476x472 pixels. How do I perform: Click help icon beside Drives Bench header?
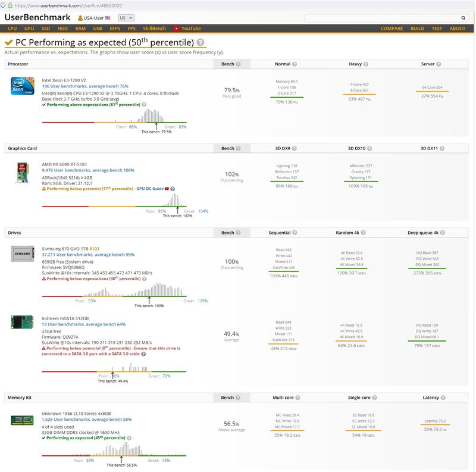(x=239, y=233)
